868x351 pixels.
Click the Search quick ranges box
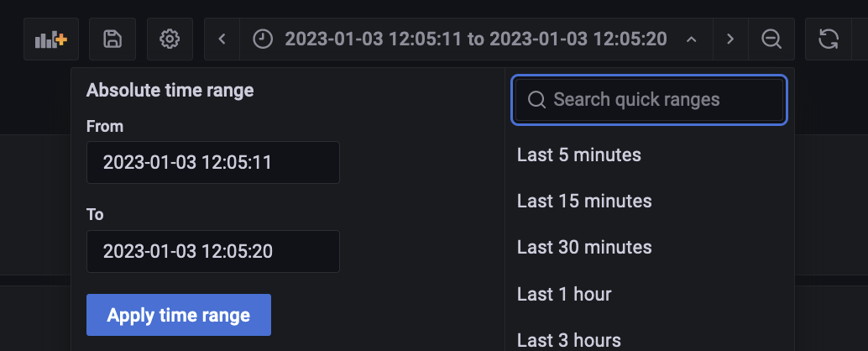pos(650,100)
